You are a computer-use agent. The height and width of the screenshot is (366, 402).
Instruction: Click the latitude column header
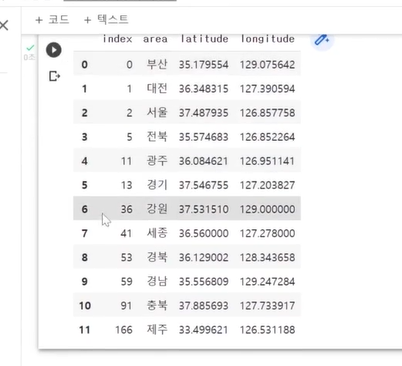coord(204,39)
